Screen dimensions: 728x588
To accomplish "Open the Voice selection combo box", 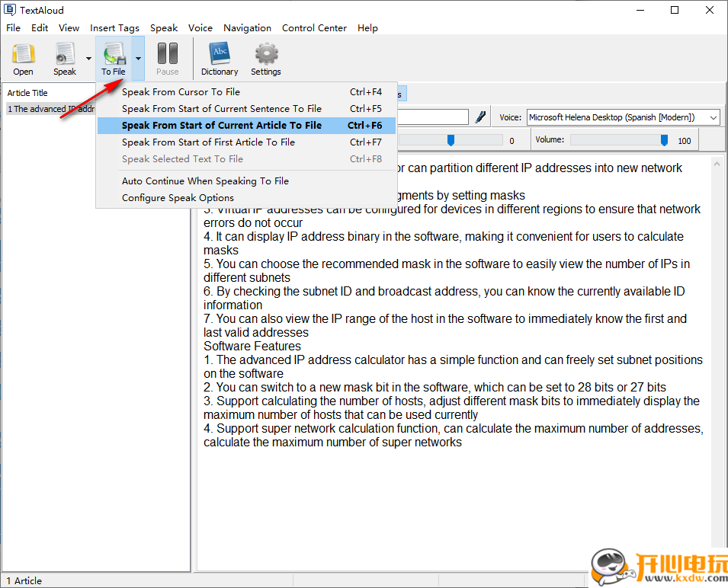I will 623,117.
